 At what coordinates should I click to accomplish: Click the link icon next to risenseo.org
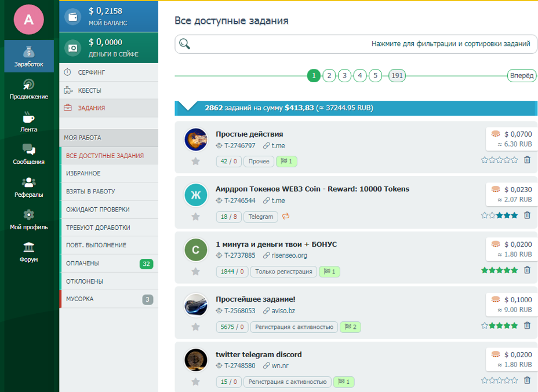(266, 255)
